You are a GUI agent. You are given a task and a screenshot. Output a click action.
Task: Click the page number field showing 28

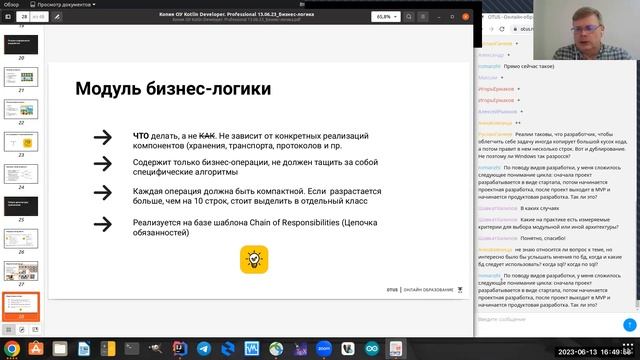[24, 17]
